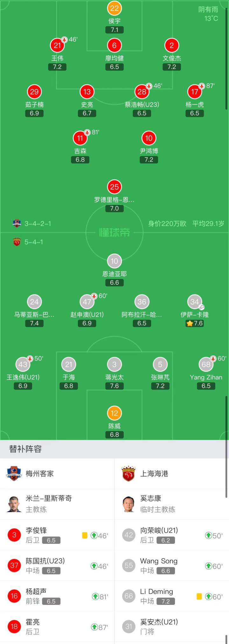Tap the 3-4-2-1 formation label

coord(38,224)
